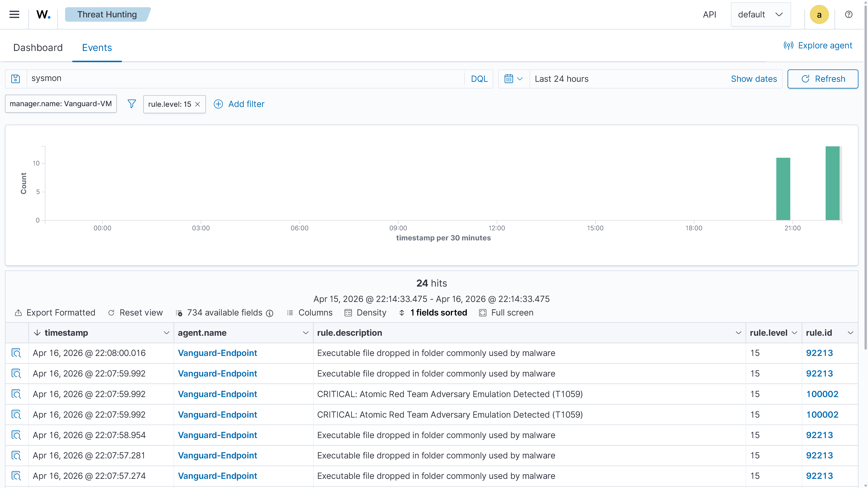The width and height of the screenshot is (868, 488).
Task: Click the filter funnel options icon
Action: point(132,104)
